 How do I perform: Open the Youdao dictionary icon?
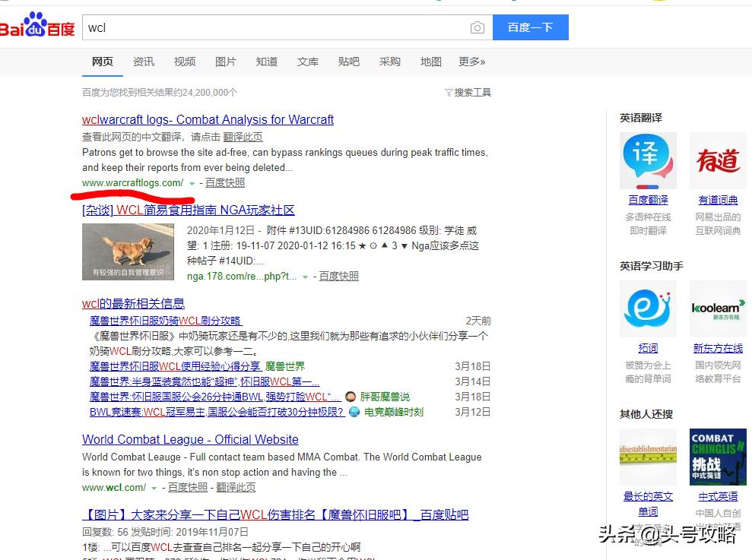(718, 160)
